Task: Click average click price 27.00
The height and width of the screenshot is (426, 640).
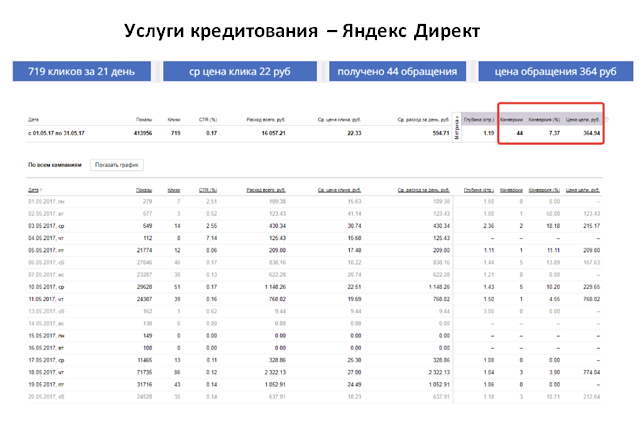Action: 354,372
